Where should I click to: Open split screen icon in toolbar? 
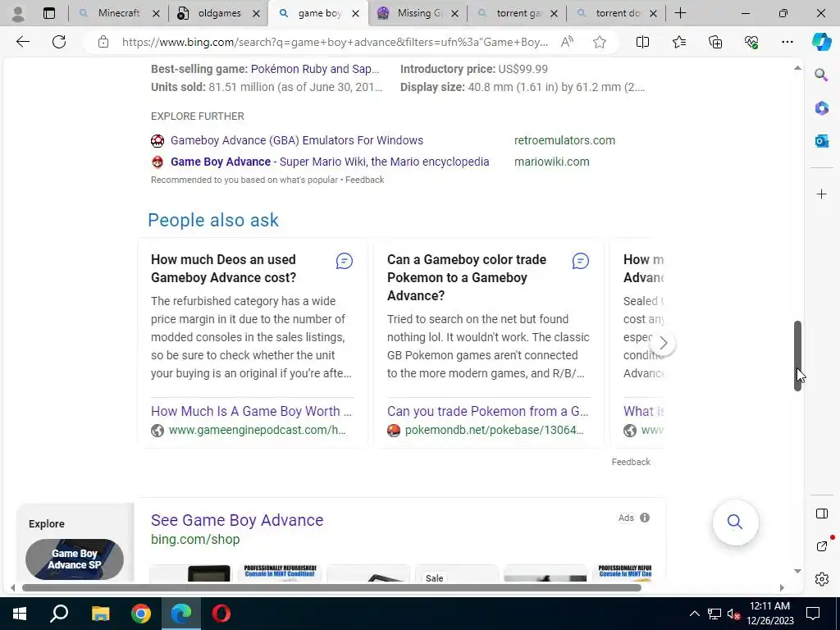[642, 42]
